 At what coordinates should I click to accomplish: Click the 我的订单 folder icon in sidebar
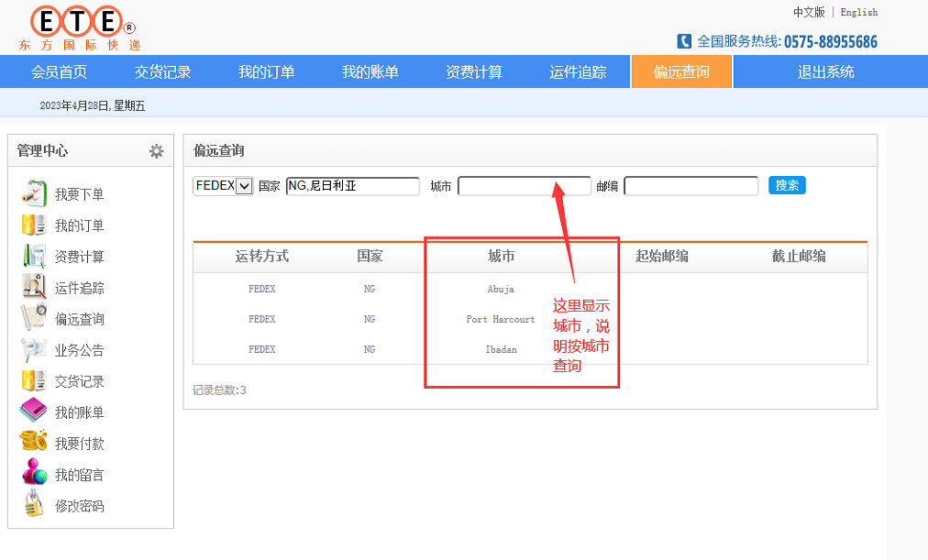coord(34,225)
